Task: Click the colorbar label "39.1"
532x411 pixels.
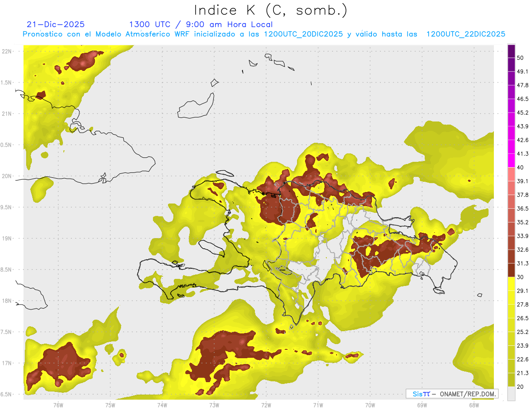Action: coord(523,181)
